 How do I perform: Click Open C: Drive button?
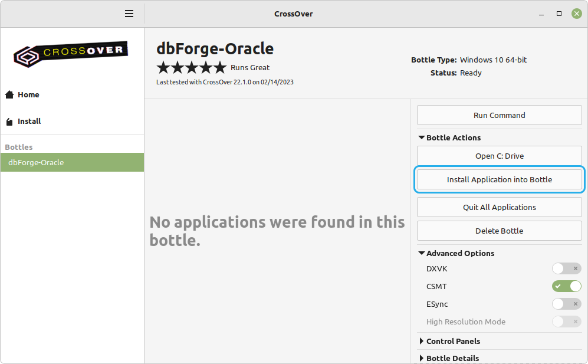tap(499, 156)
